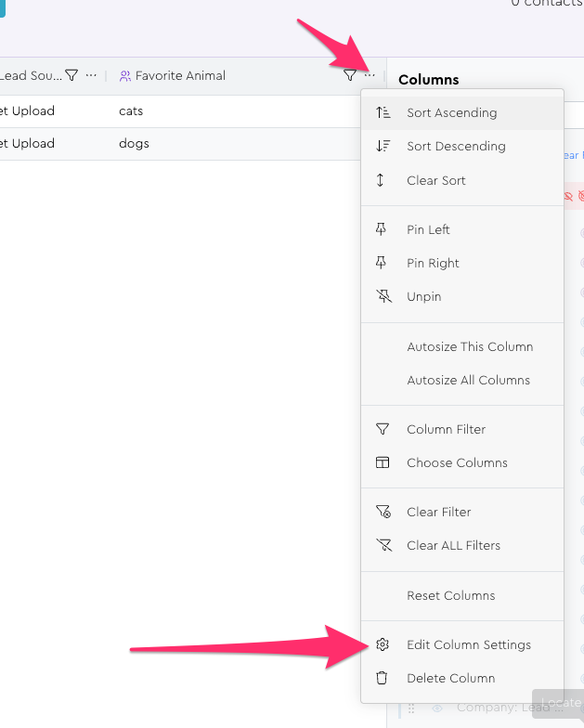Image resolution: width=584 pixels, height=728 pixels.
Task: Open Choose Columns from the menu
Action: tap(457, 463)
